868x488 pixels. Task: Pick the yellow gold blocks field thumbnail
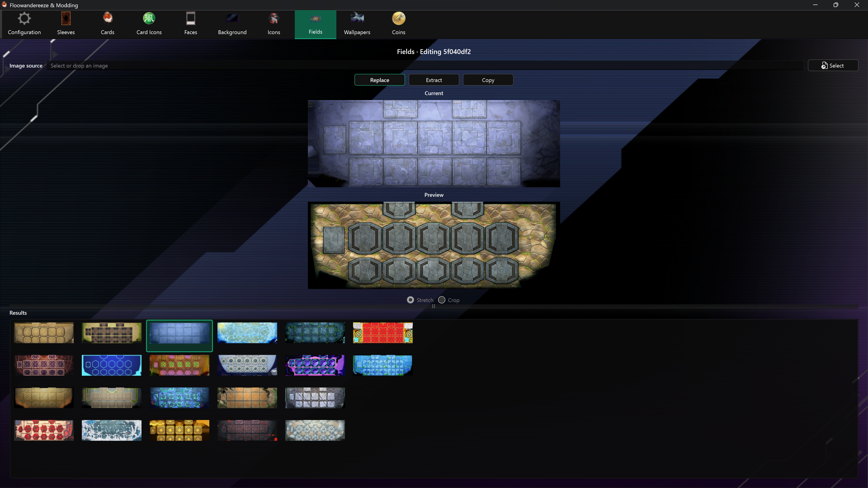pos(179,430)
